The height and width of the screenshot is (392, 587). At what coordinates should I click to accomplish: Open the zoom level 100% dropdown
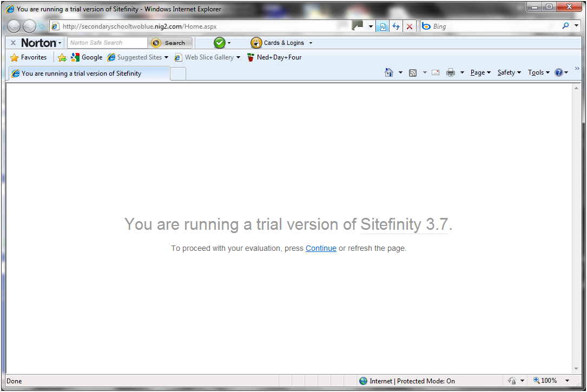[568, 381]
